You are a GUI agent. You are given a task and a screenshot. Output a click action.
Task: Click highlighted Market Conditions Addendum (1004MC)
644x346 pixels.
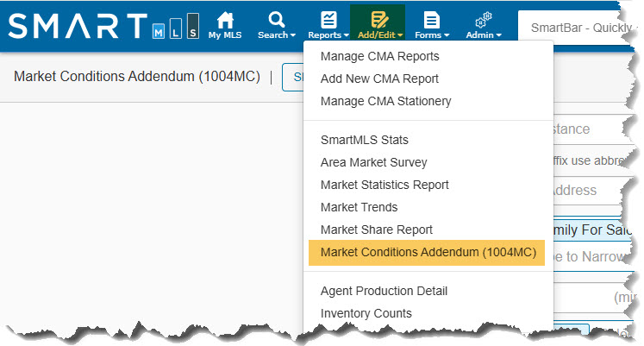[x=428, y=253]
